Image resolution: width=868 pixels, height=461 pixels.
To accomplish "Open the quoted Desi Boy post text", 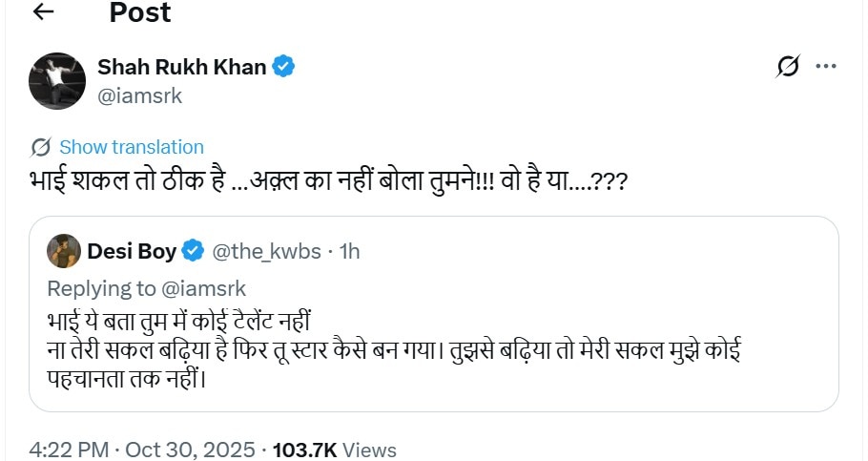I will click(x=382, y=349).
